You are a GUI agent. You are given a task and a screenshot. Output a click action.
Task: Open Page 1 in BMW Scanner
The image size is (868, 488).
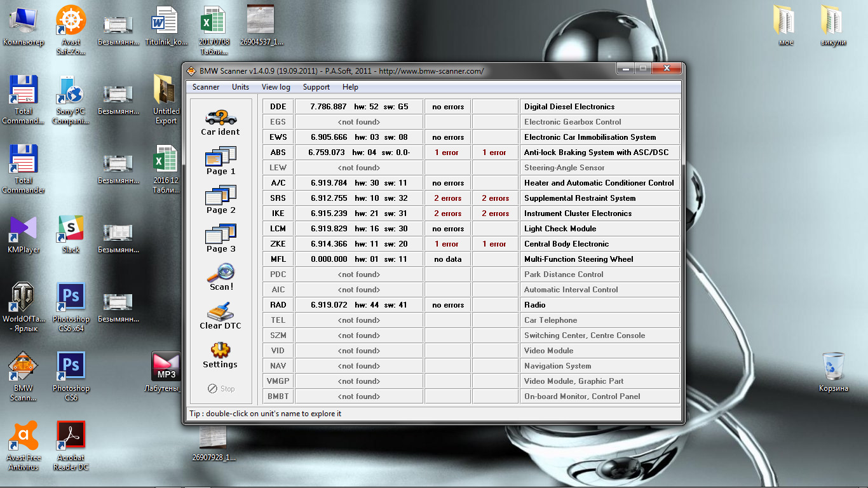pyautogui.click(x=220, y=161)
